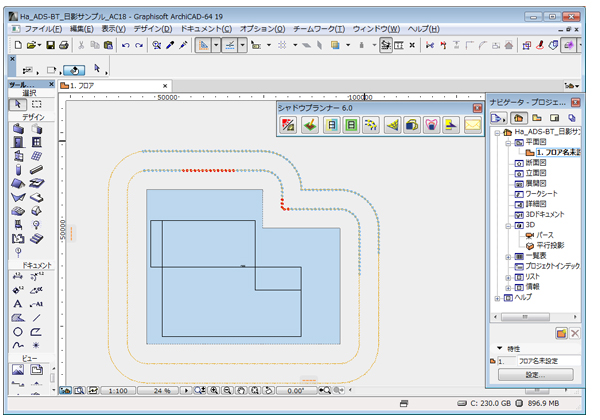Click the 設定... button in Navigator
This screenshot has width=600, height=420.
[x=535, y=374]
